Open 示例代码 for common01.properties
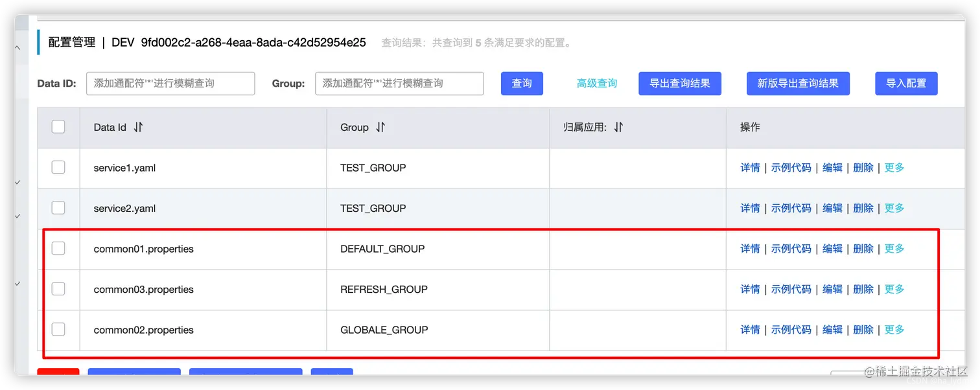 coord(791,249)
